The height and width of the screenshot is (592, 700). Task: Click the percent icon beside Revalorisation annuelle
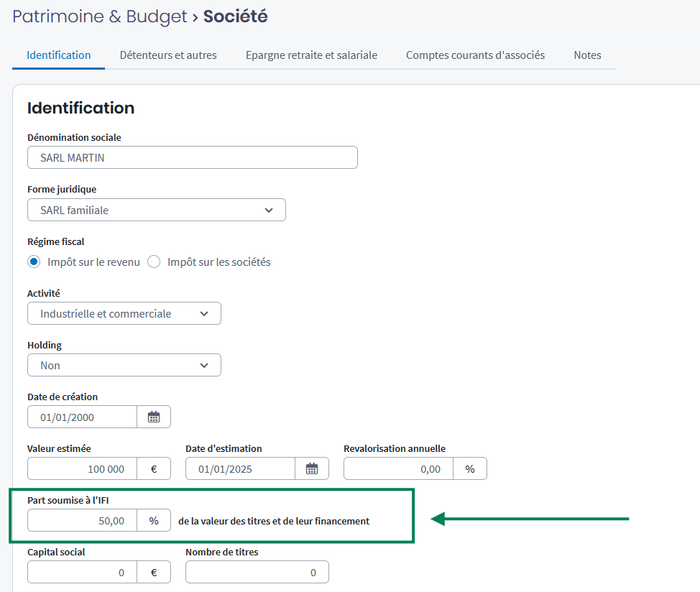pyautogui.click(x=470, y=468)
